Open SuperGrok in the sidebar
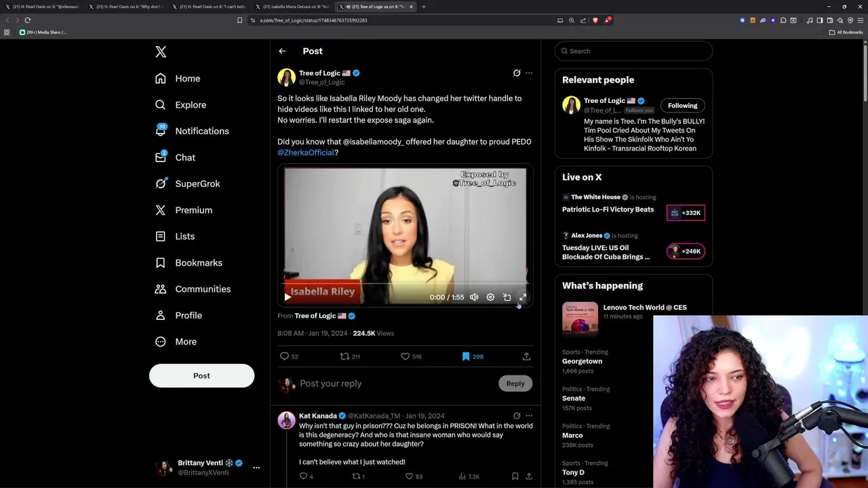 point(187,184)
